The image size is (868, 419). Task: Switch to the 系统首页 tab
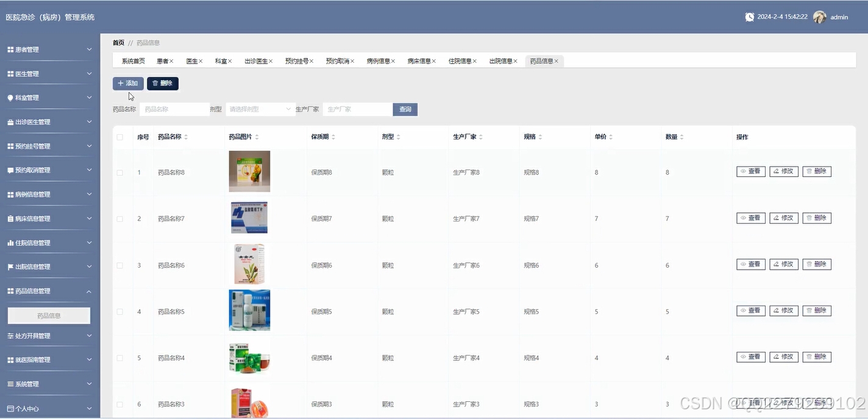132,60
